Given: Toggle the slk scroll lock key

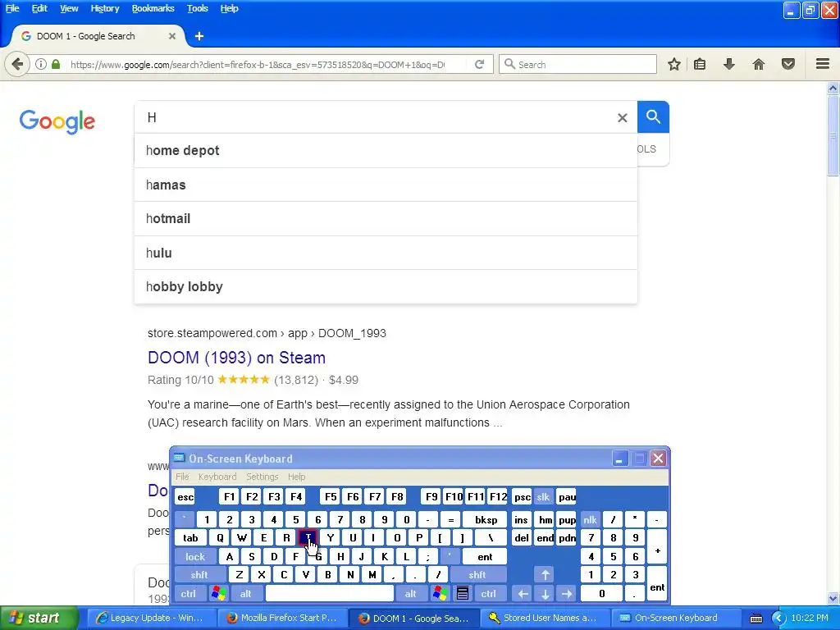Looking at the screenshot, I should point(543,496).
